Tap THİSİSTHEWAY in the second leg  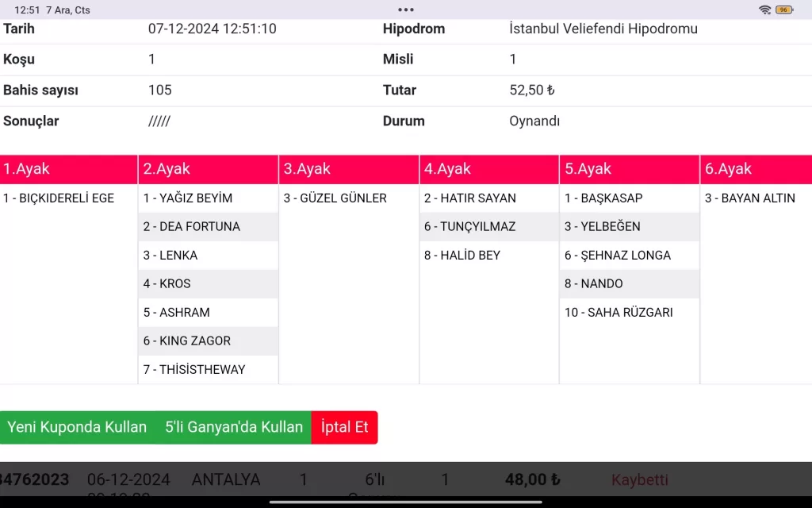pyautogui.click(x=208, y=370)
